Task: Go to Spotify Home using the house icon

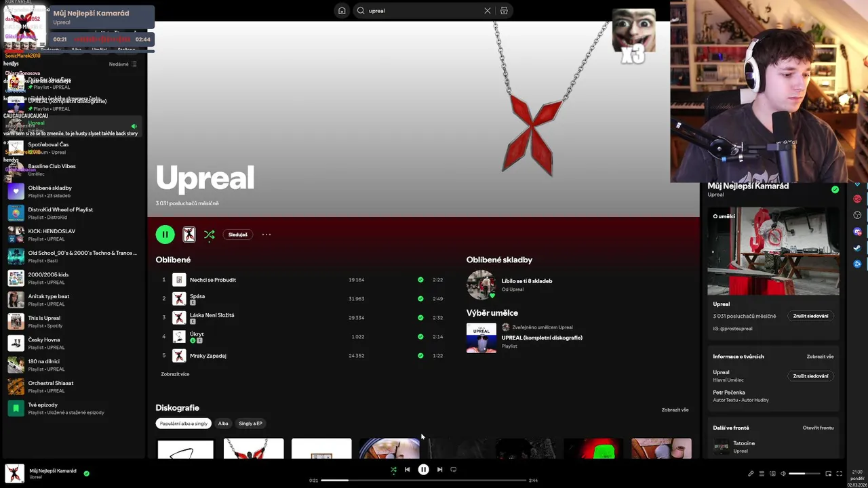Action: 342,11
